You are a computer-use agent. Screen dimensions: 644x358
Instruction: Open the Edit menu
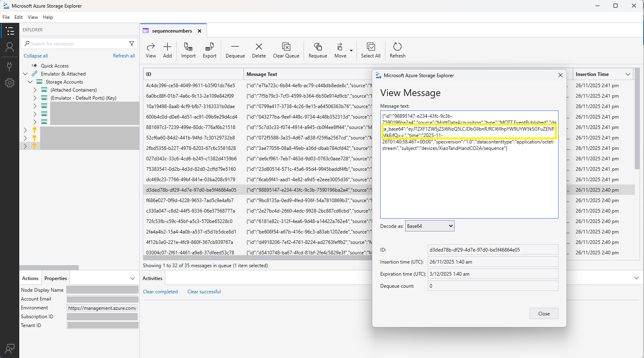(18, 17)
